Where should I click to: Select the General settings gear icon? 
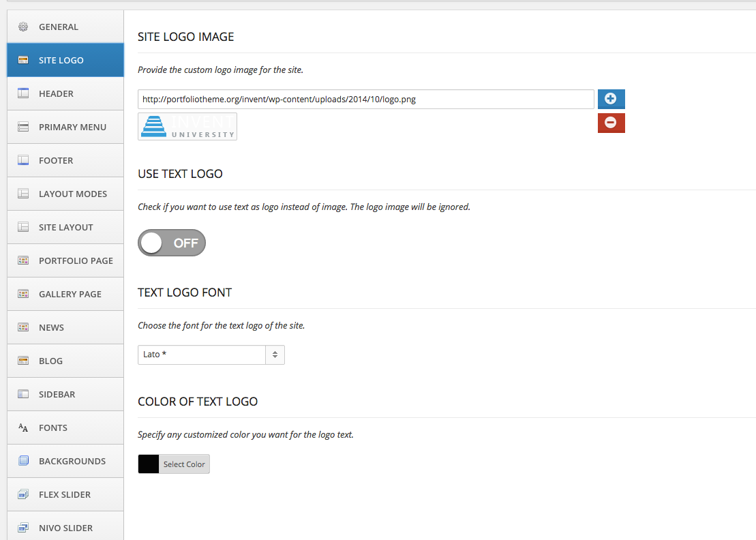pyautogui.click(x=23, y=26)
